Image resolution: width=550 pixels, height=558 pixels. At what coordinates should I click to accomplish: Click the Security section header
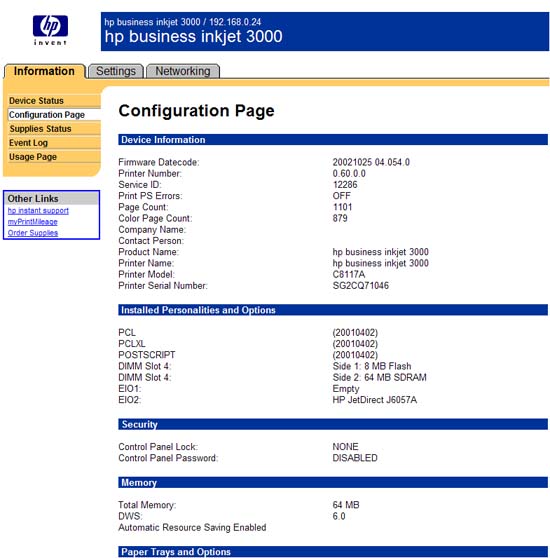(333, 424)
